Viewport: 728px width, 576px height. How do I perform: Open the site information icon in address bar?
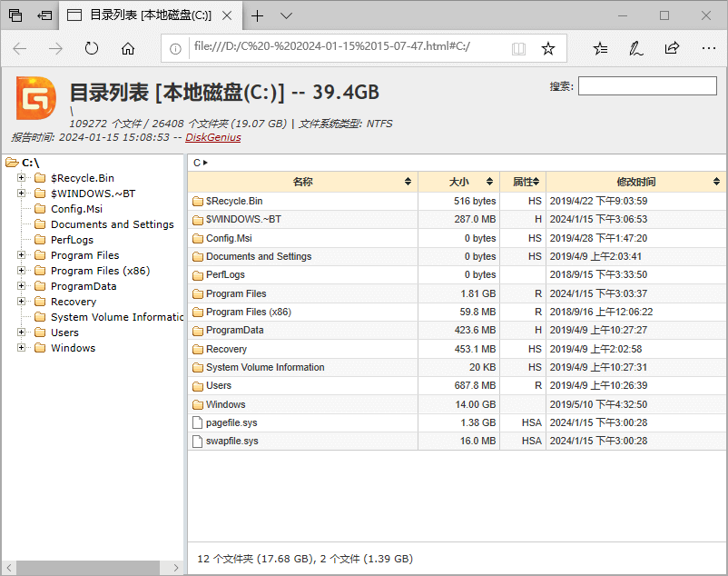[175, 49]
